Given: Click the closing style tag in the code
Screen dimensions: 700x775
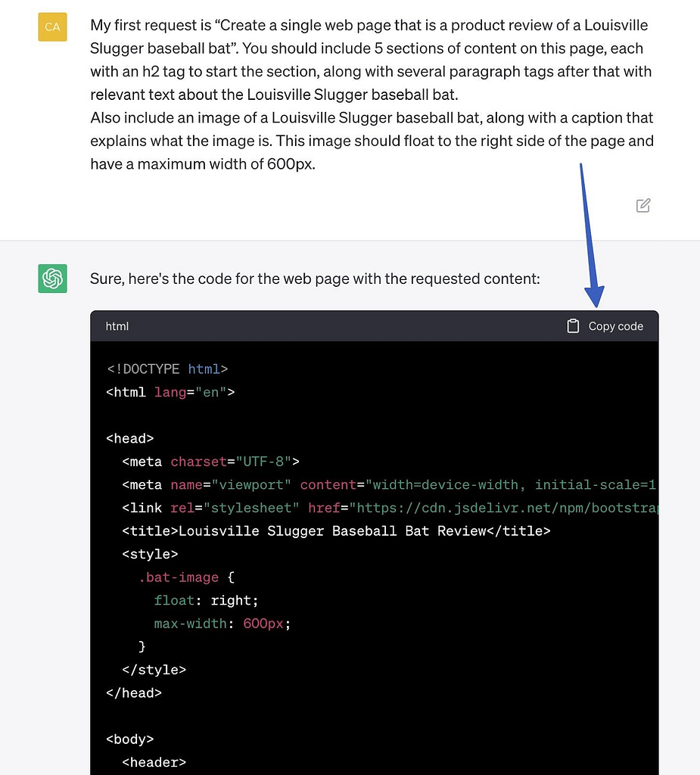Looking at the screenshot, I should point(154,670).
